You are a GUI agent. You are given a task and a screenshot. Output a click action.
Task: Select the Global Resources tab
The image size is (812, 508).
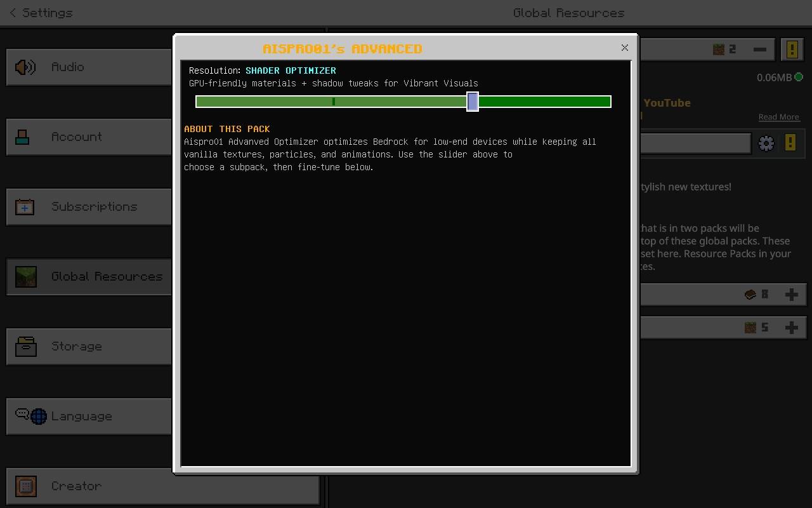[89, 276]
